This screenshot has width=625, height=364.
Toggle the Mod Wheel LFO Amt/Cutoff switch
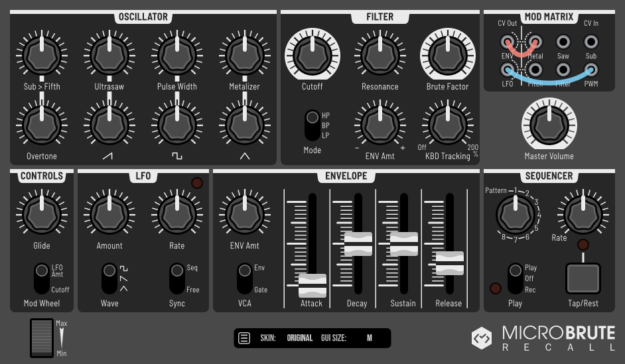[x=42, y=278]
